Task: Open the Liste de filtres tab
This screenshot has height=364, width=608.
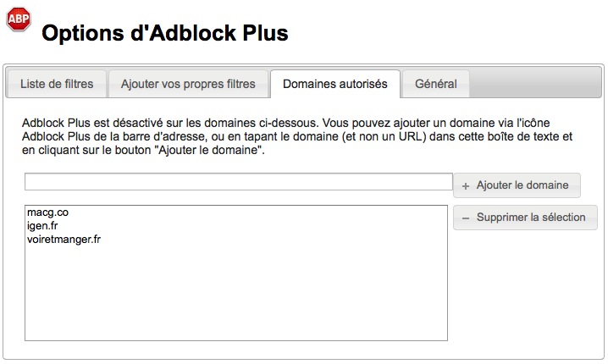Action: click(x=57, y=84)
